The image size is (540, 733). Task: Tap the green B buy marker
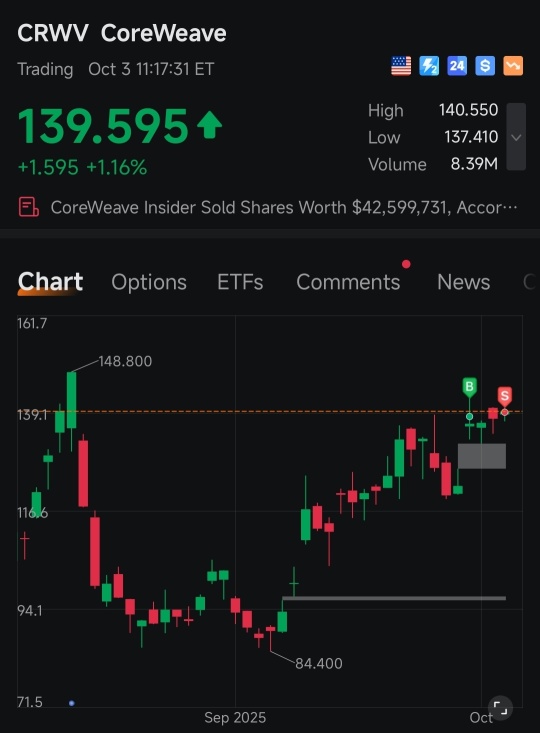coord(469,388)
